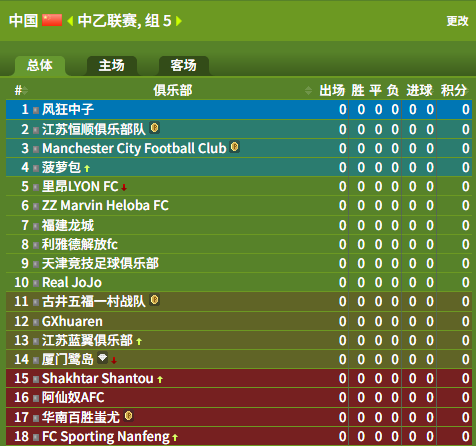Image resolution: width=476 pixels, height=446 pixels.
Task: Open ZZ Marvin Heloba FC team page
Action: tap(105, 206)
